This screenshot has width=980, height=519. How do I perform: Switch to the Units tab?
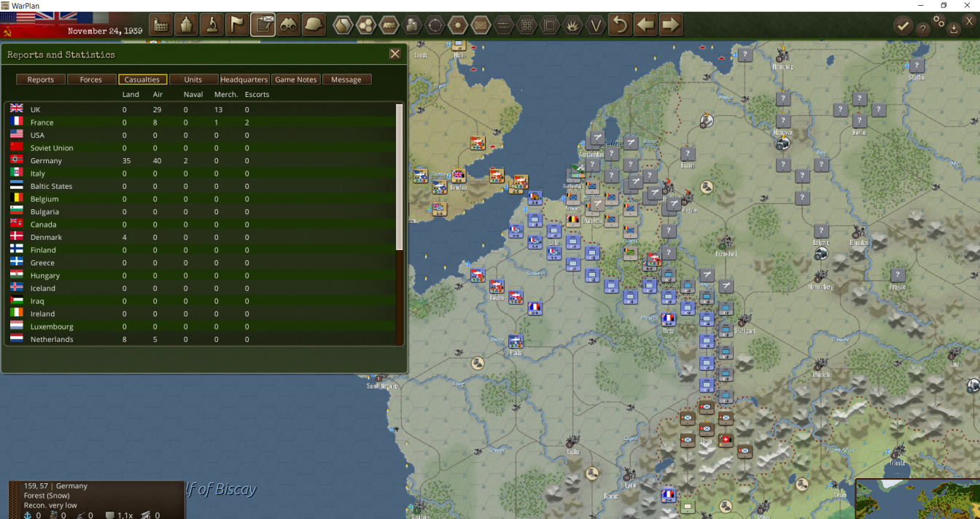[193, 79]
